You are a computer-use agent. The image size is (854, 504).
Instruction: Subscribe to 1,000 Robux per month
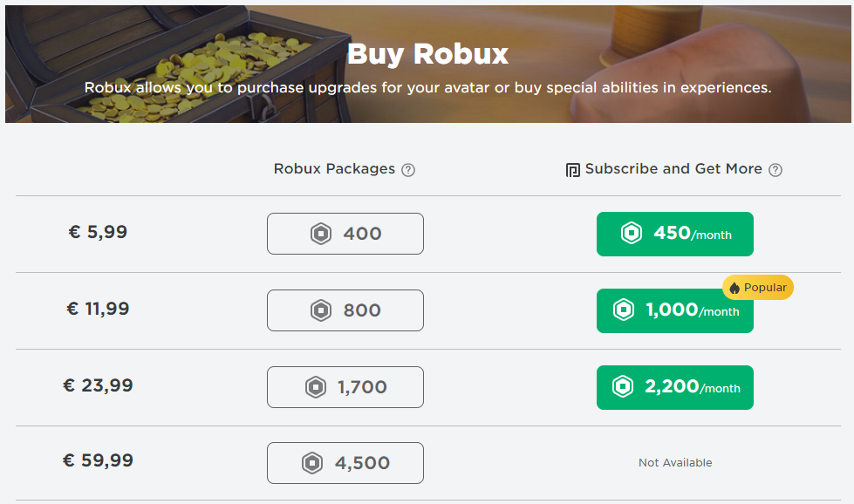pos(675,312)
